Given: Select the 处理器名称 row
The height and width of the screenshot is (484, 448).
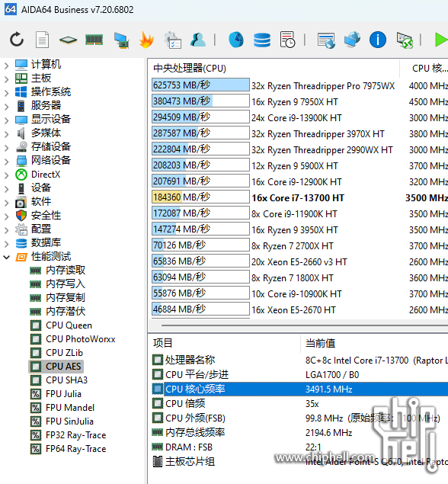Looking at the screenshot, I should [x=299, y=360].
